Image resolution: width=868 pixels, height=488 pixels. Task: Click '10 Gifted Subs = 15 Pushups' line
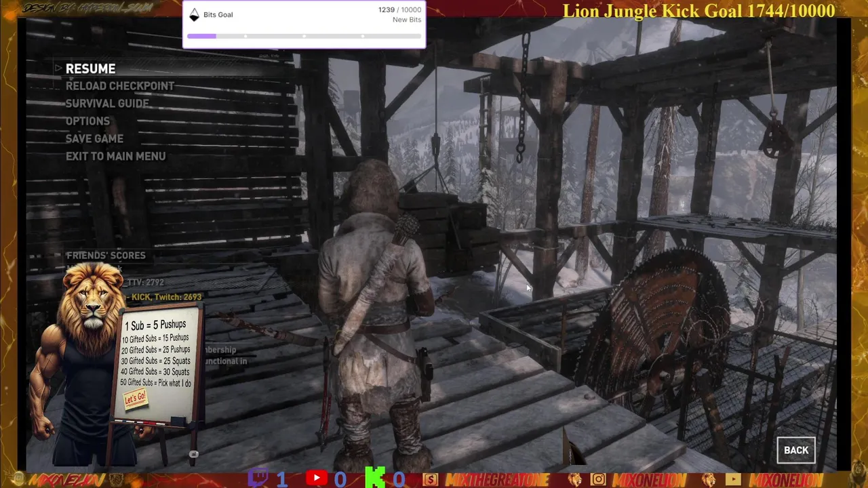coord(155,338)
